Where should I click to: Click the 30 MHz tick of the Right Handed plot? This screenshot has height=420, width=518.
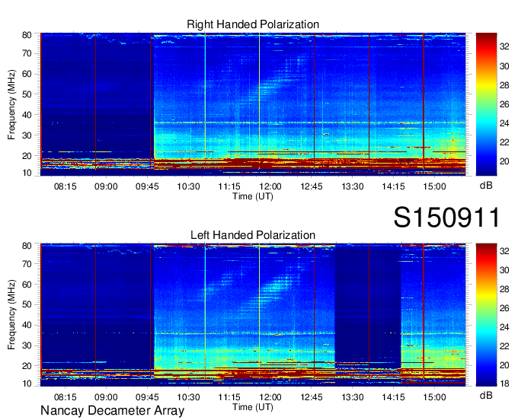point(27,135)
